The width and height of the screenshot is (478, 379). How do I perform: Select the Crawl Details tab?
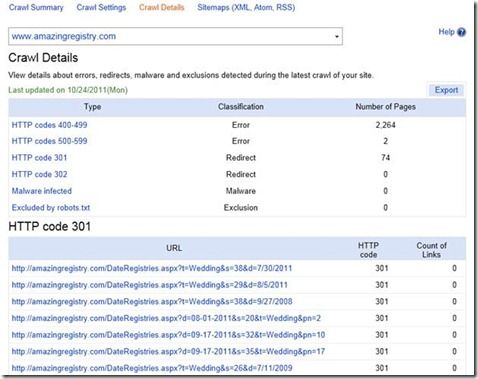[x=162, y=7]
